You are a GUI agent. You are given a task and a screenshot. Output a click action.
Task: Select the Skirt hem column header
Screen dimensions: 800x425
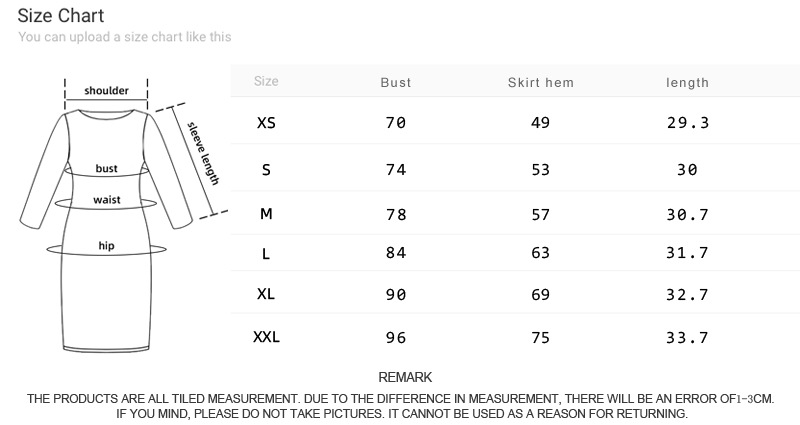(x=541, y=82)
